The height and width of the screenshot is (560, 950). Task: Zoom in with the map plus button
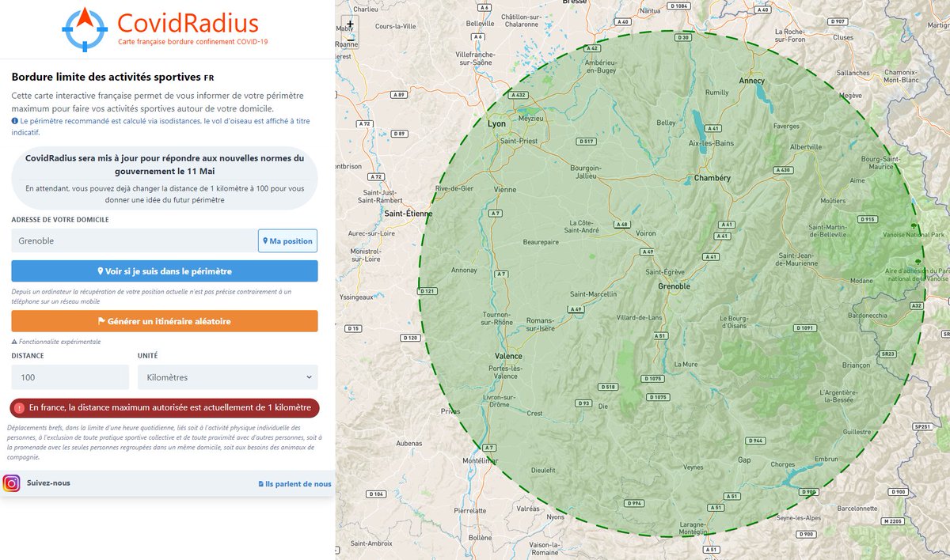coord(350,25)
